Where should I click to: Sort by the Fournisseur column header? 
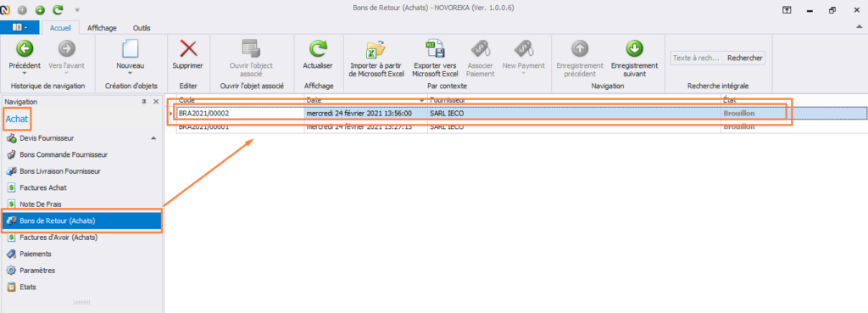(x=574, y=100)
